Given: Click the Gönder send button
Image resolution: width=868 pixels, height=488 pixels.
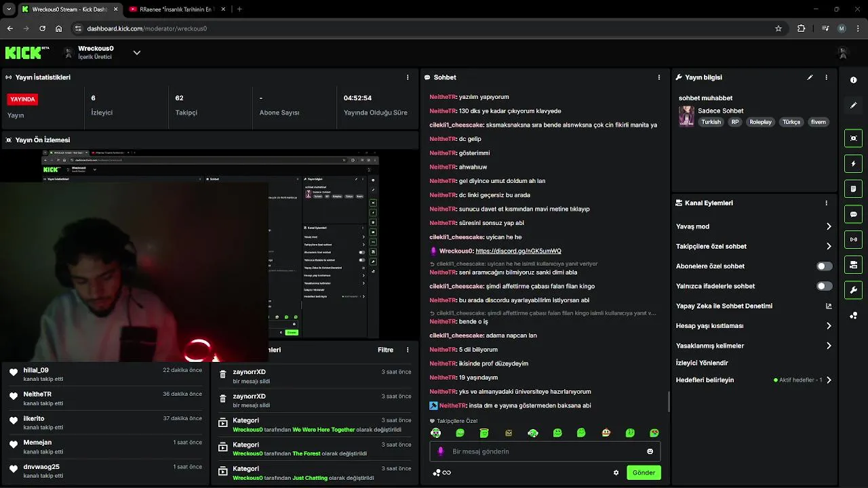Looking at the screenshot, I should tap(644, 472).
